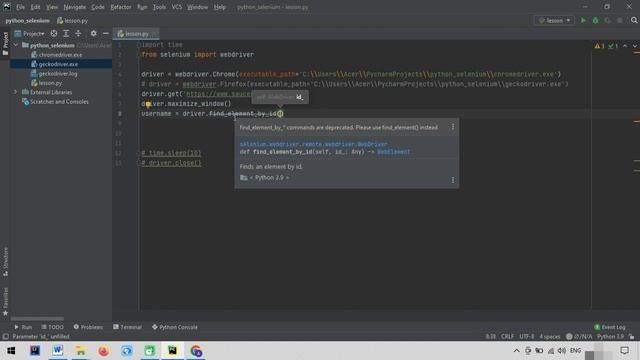The width and height of the screenshot is (640, 360).
Task: Open the Code menu
Action: tap(98, 7)
